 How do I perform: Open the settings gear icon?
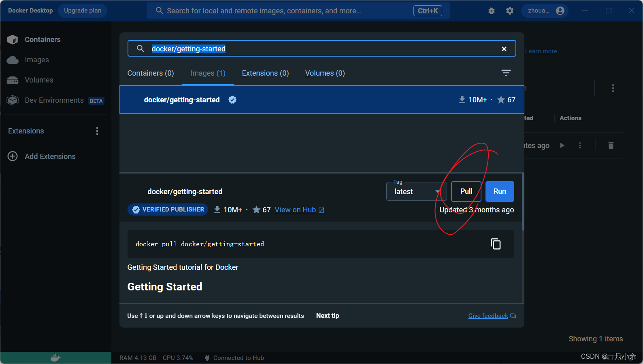(509, 11)
